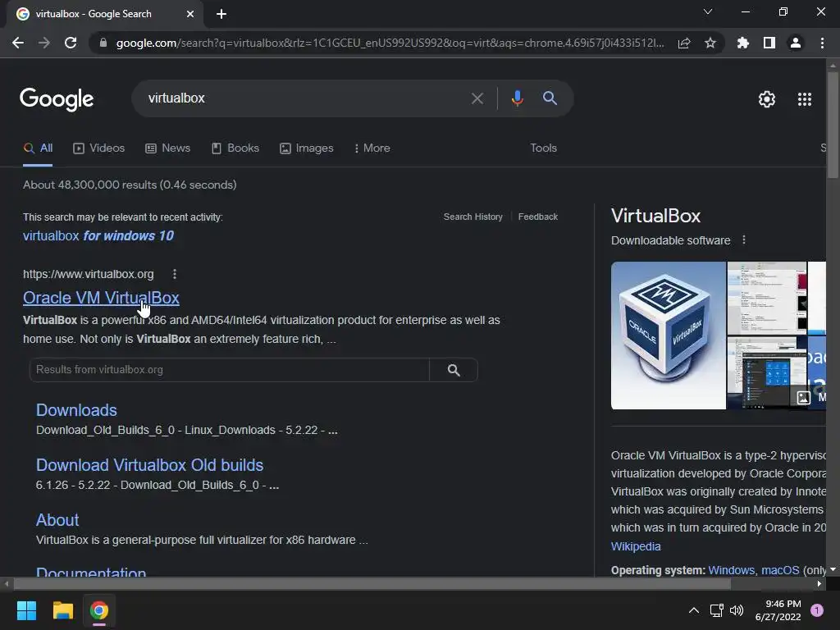Open the top VirtualBox screenshot thumbnail

click(x=767, y=298)
